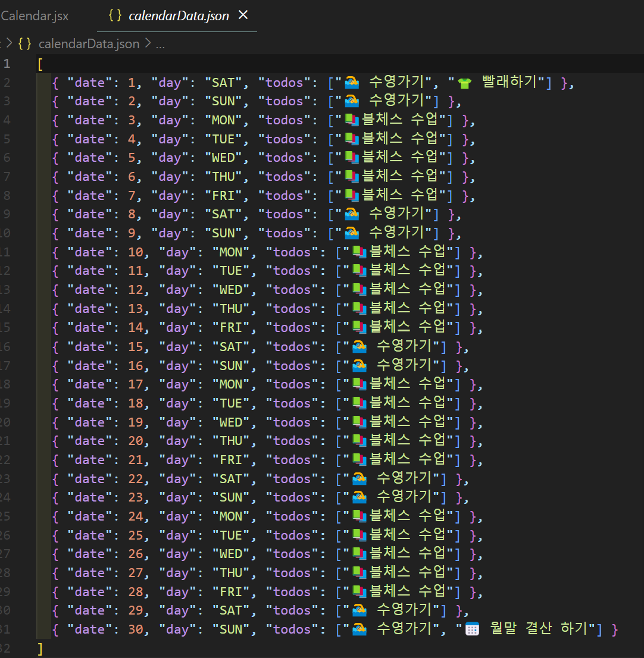Click the books emoji on date 14 line
Viewport: 644px width, 658px height.
[x=359, y=327]
